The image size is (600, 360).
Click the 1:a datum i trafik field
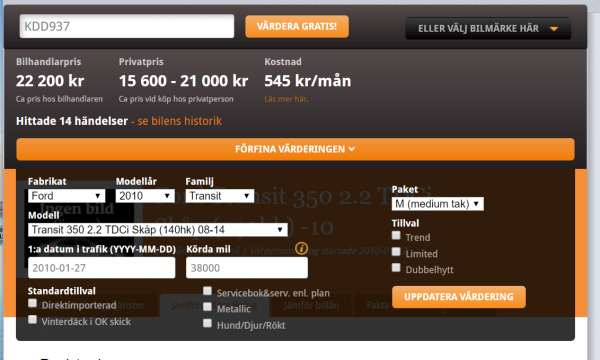click(x=101, y=268)
